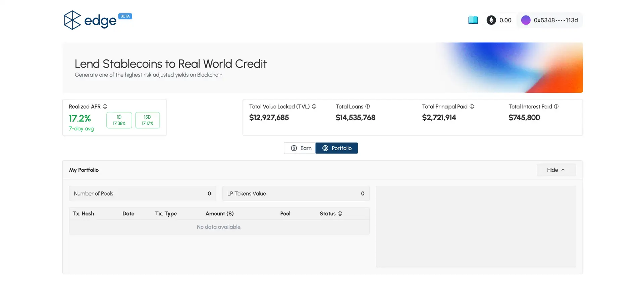The height and width of the screenshot is (296, 644).
Task: Click the purple wallet avatar
Action: pyautogui.click(x=526, y=20)
